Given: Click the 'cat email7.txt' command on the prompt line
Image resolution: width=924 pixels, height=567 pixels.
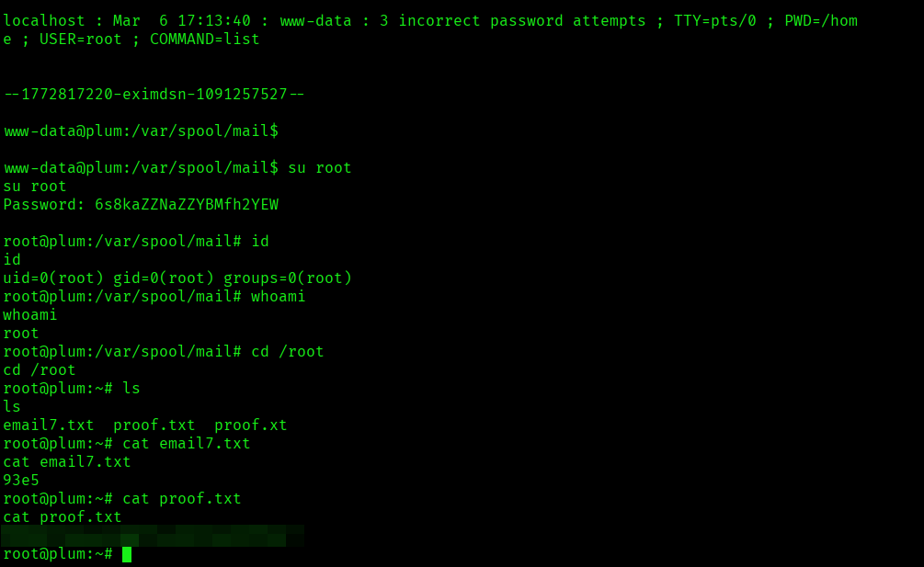Looking at the screenshot, I should 187,444.
